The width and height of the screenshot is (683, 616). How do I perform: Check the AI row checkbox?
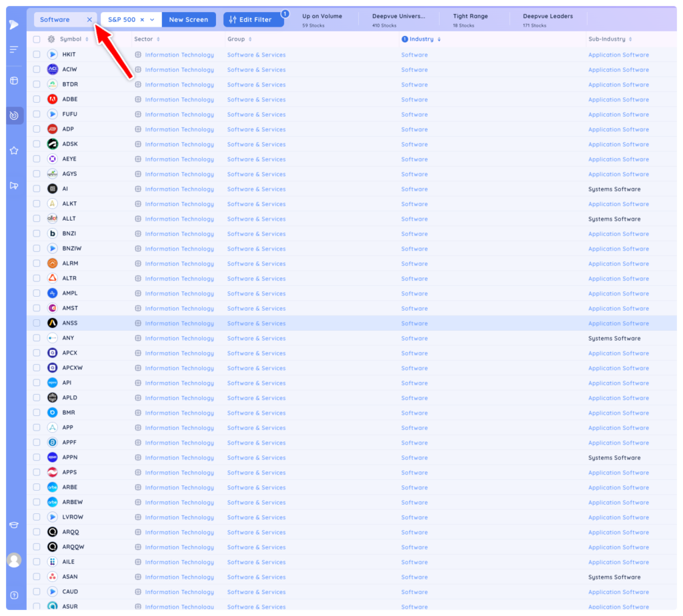(x=37, y=189)
